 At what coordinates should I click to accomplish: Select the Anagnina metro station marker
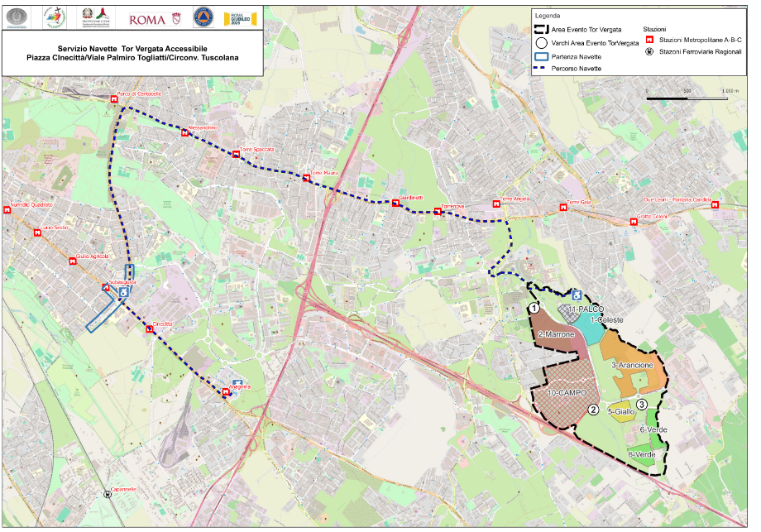point(226,391)
